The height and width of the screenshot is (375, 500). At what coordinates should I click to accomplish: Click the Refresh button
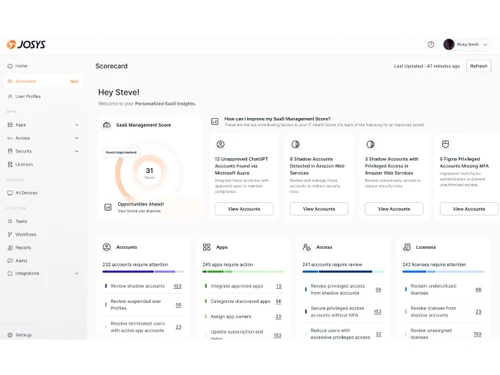pos(478,66)
